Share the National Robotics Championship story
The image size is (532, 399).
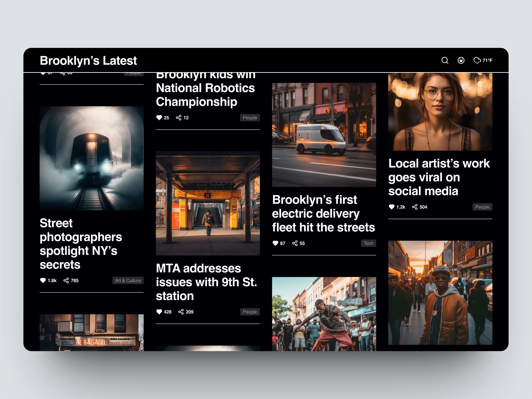178,118
